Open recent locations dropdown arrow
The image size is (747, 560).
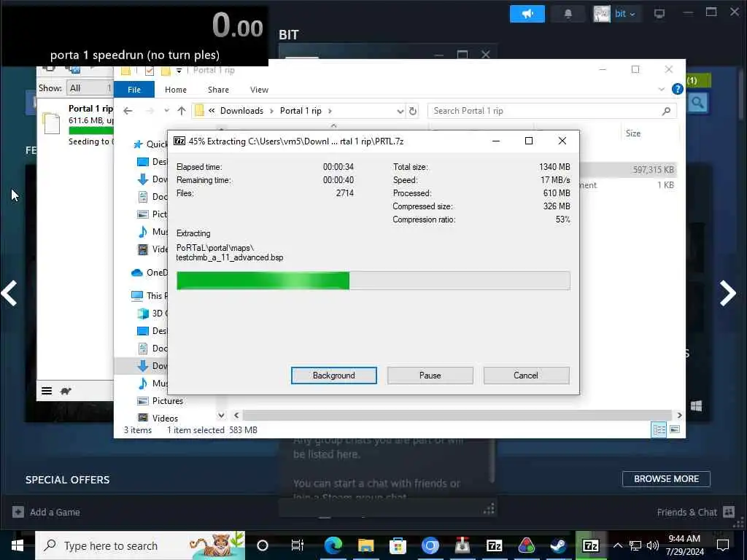tap(166, 111)
